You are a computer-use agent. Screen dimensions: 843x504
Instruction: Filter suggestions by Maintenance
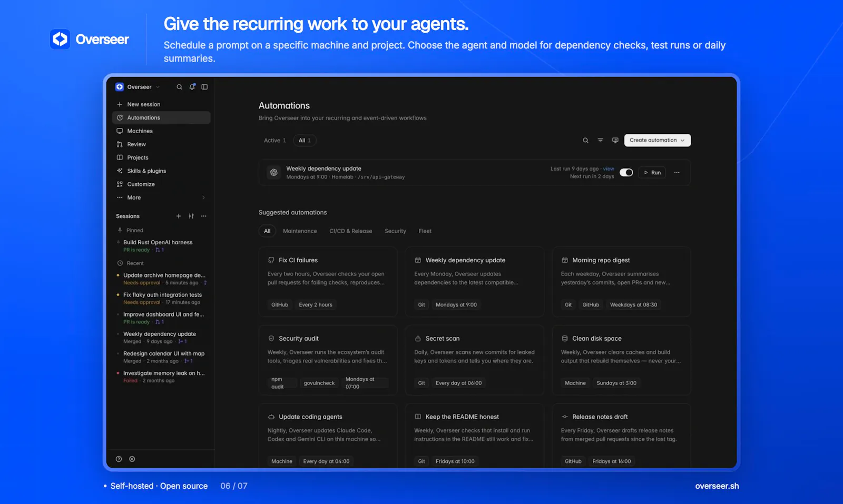pos(300,231)
